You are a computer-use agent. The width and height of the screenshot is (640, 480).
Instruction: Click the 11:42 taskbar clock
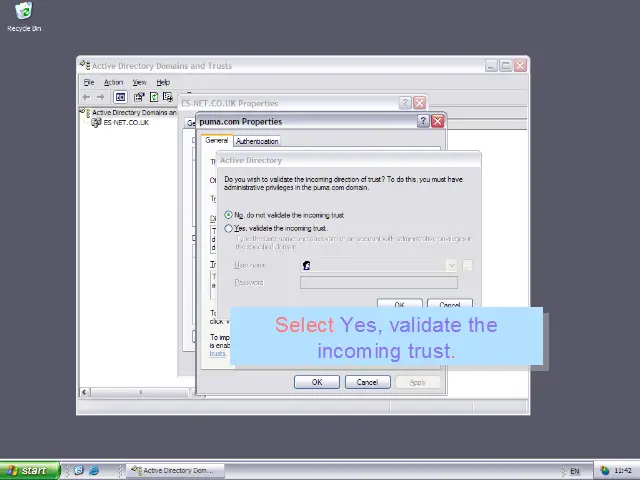(623, 471)
